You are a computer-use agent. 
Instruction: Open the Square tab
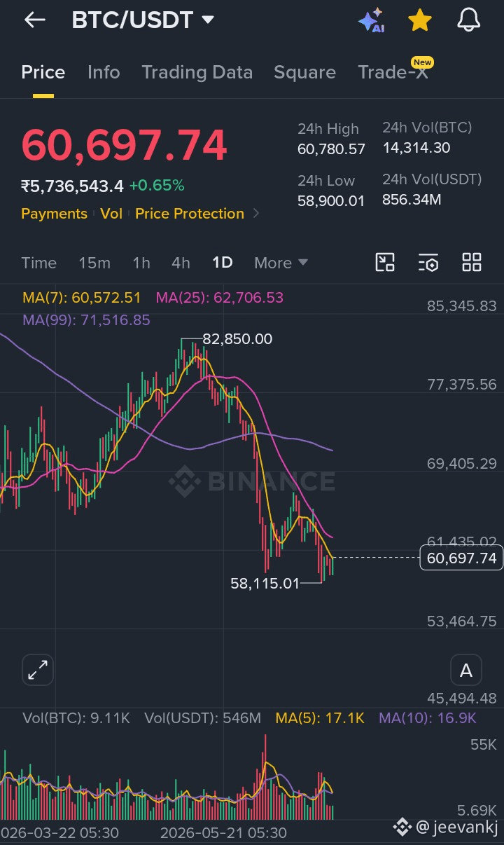(x=304, y=72)
